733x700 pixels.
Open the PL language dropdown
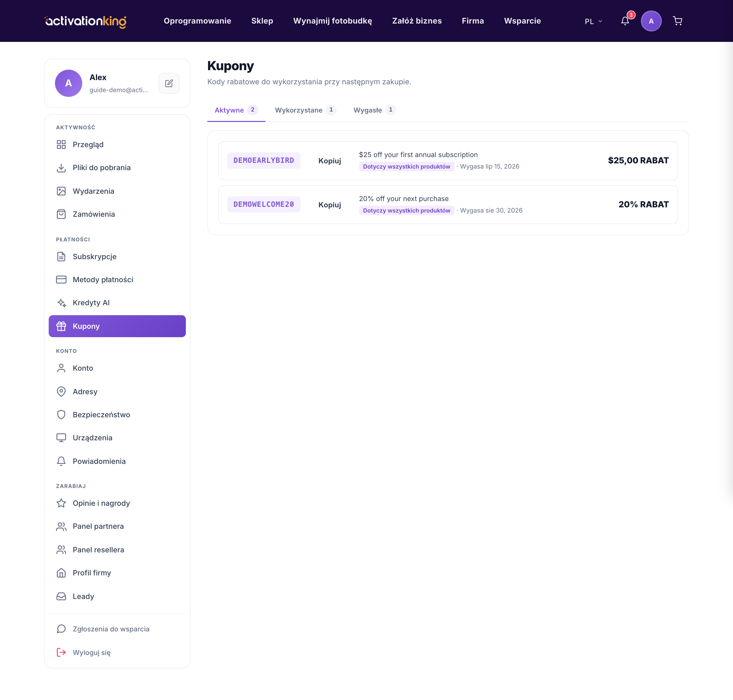pyautogui.click(x=593, y=21)
